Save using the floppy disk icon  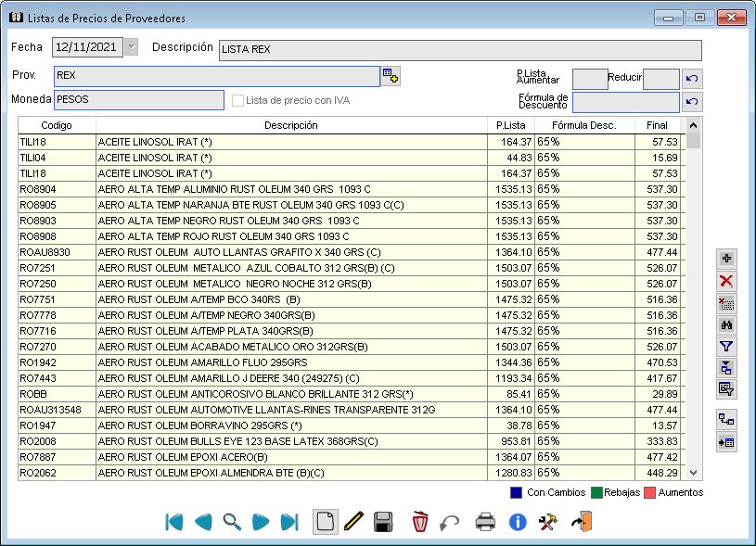click(x=383, y=522)
